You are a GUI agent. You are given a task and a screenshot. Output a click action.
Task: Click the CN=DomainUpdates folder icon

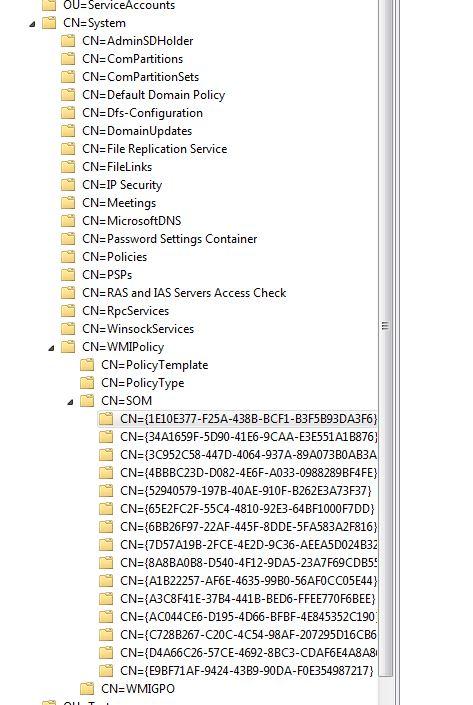pyautogui.click(x=68, y=131)
